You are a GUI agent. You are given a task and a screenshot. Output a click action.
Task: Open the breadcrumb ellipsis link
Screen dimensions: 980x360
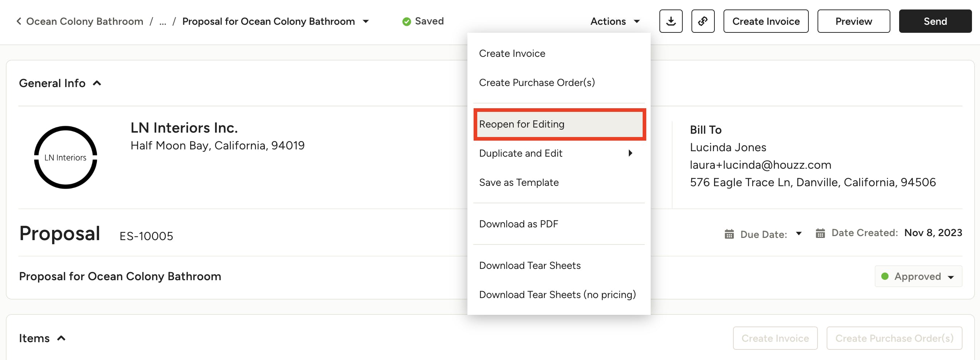click(162, 22)
